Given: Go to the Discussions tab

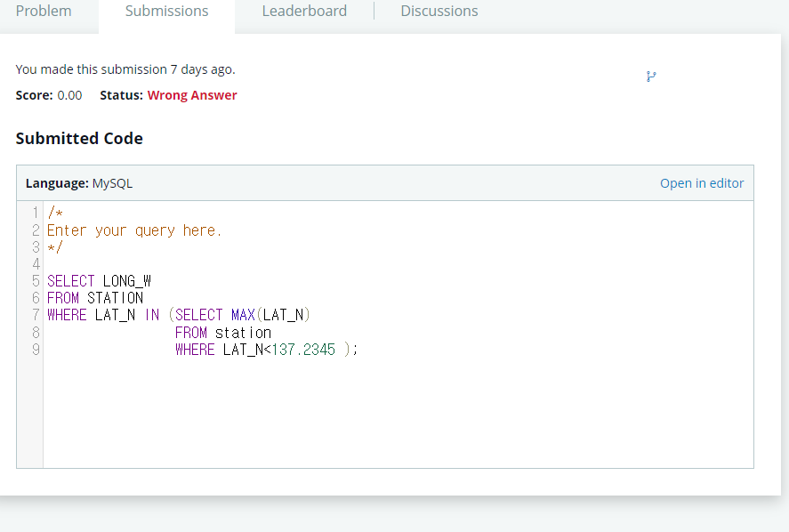Looking at the screenshot, I should [439, 11].
